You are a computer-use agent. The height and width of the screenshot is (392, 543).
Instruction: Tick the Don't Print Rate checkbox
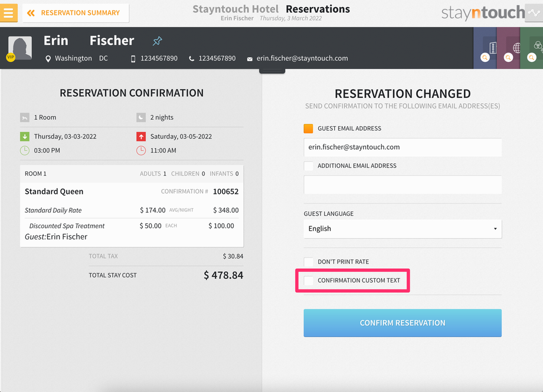308,262
